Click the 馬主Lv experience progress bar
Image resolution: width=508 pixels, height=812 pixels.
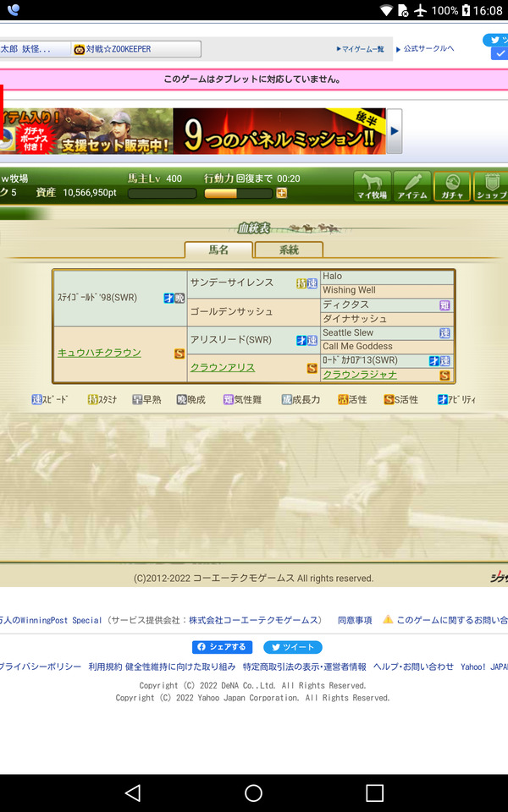pos(163,193)
